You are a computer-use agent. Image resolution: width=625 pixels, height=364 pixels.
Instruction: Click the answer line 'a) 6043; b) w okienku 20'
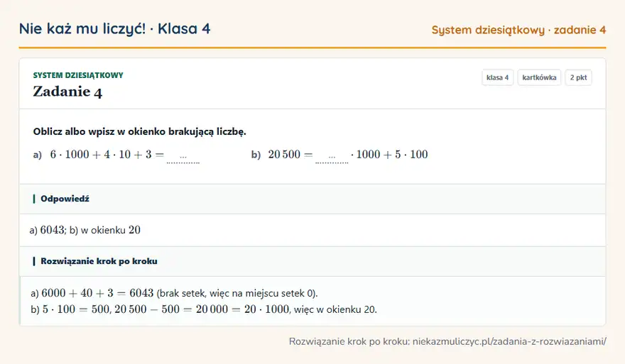click(x=85, y=230)
